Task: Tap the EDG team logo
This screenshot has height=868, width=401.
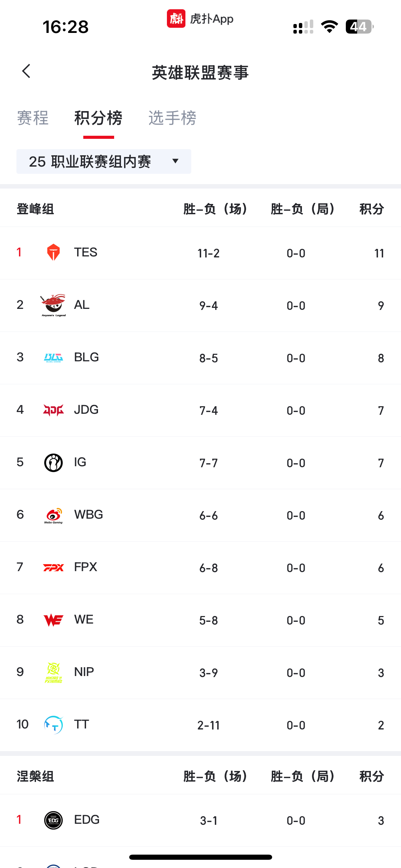Action: point(53,820)
